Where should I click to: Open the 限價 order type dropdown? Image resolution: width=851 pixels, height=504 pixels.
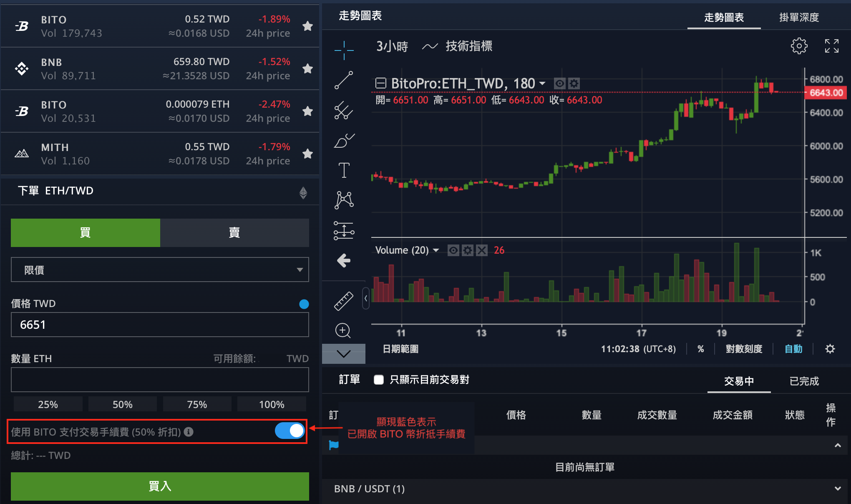coord(160,270)
